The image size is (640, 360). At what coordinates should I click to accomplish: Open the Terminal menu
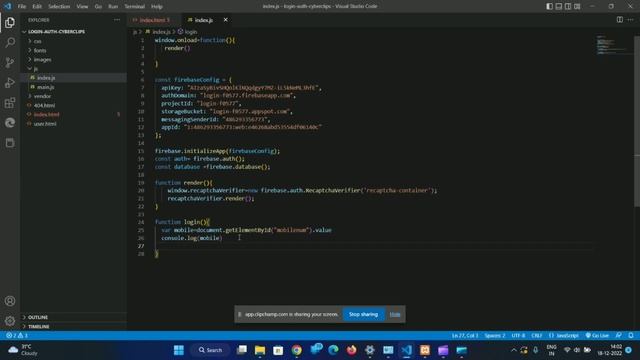[134, 7]
